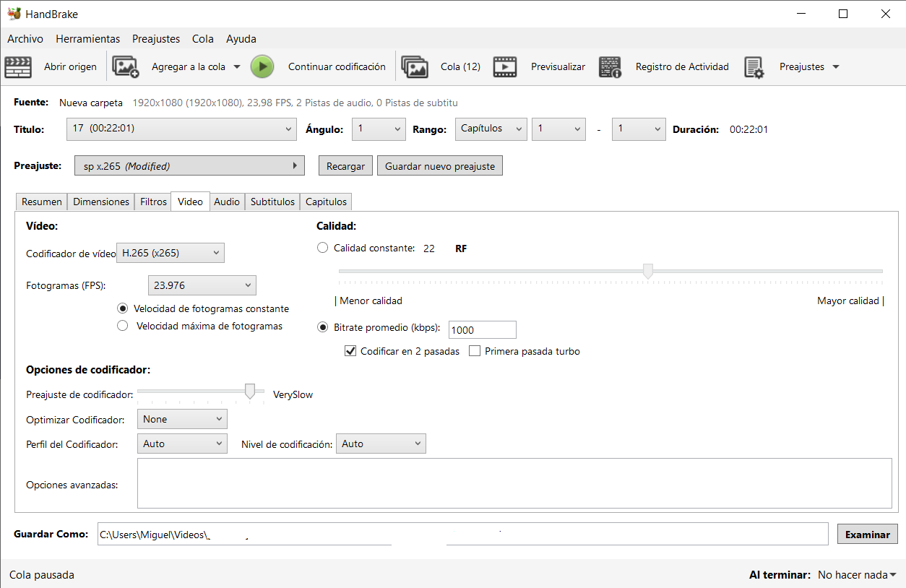This screenshot has height=588, width=906.
Task: Expand the Preajustes toolbar dropdown arrow
Action: pyautogui.click(x=836, y=67)
